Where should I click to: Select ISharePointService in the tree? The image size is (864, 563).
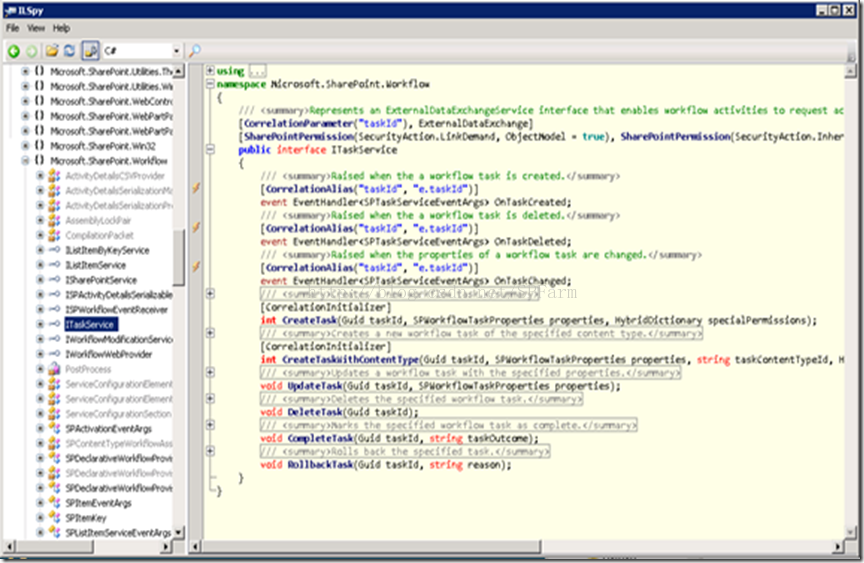point(101,280)
